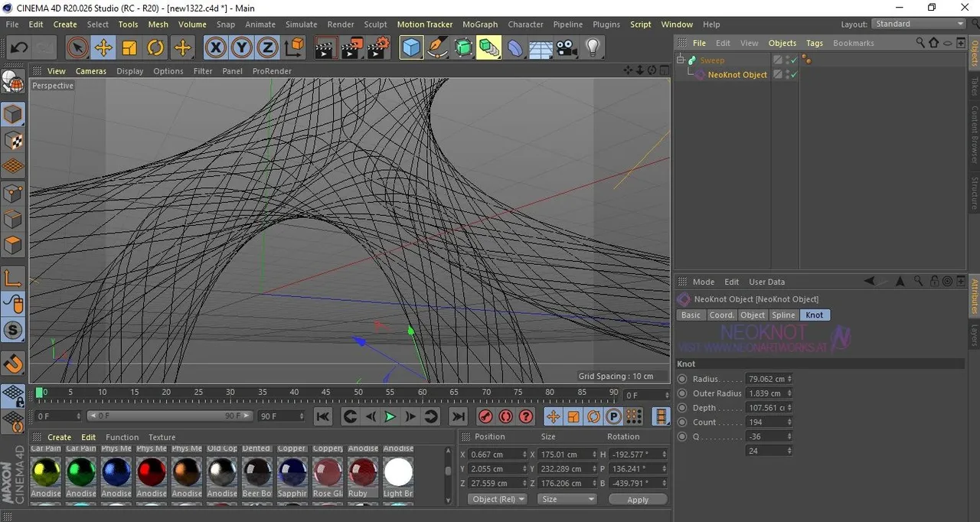
Task: Collapse the Sweep object tree
Action: pyautogui.click(x=681, y=60)
